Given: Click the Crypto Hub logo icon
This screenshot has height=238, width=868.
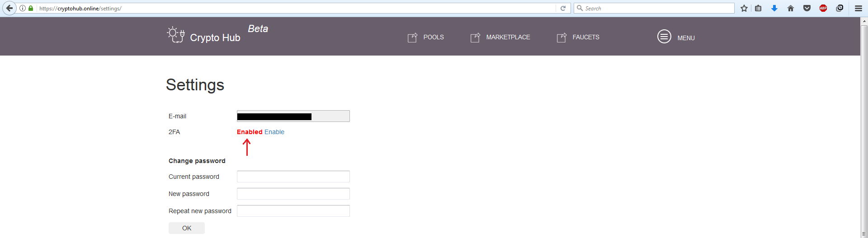Looking at the screenshot, I should pos(176,35).
